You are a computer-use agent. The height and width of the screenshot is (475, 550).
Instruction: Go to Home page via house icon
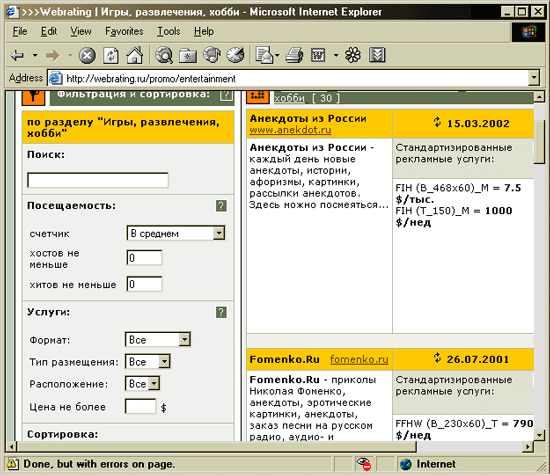click(135, 55)
